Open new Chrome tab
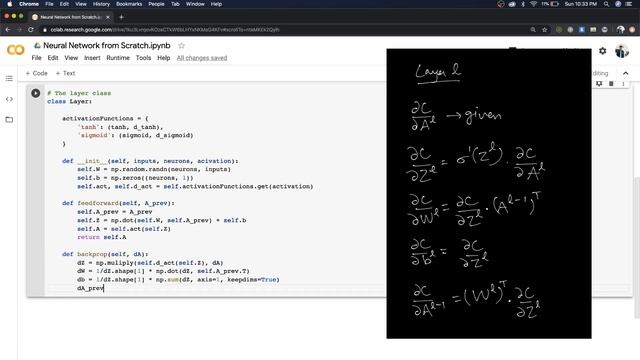The image size is (640, 360). click(x=121, y=17)
